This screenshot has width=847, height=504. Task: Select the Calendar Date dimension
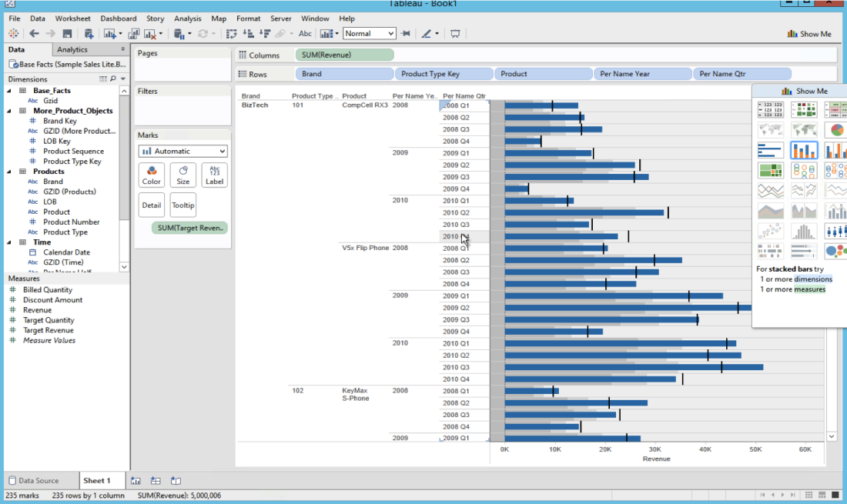[x=66, y=252]
